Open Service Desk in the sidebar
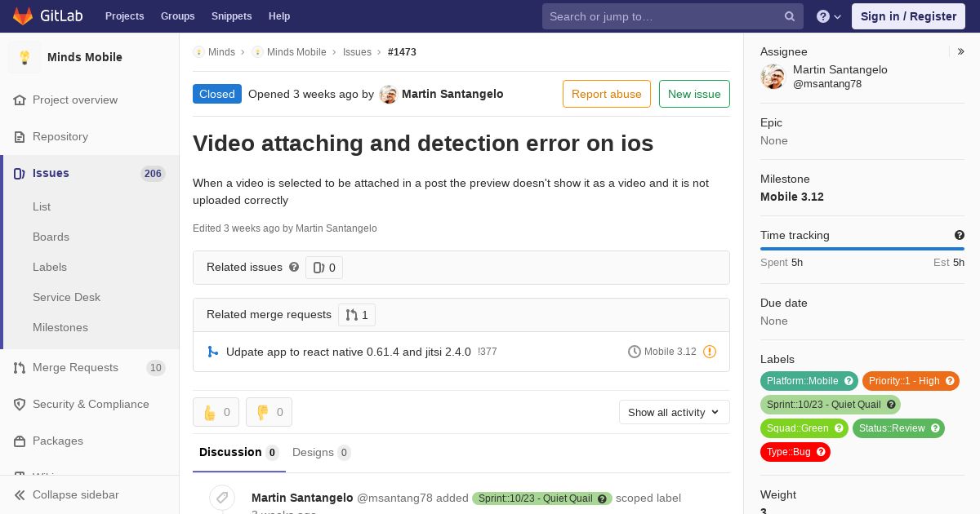This screenshot has height=514, width=980. pos(66,297)
